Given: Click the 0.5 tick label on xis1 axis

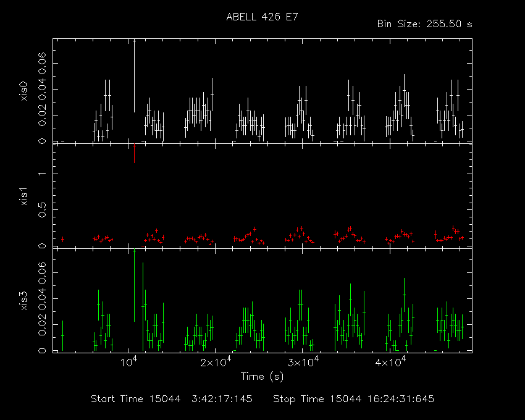Looking at the screenshot, I should (x=42, y=210).
